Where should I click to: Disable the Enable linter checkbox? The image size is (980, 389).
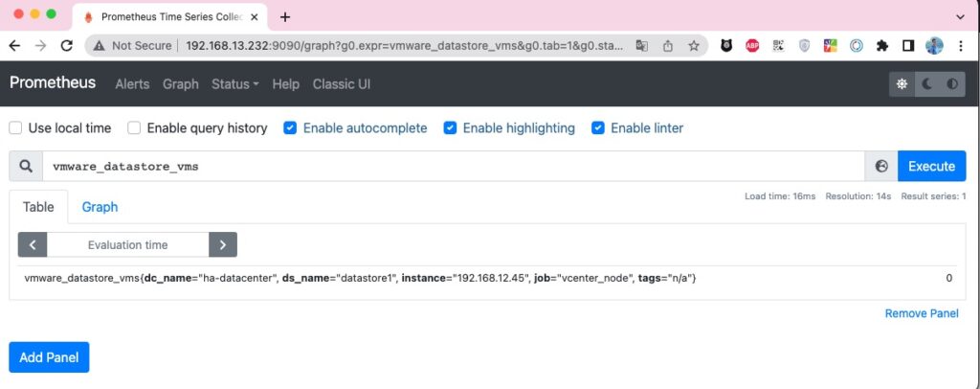point(597,128)
